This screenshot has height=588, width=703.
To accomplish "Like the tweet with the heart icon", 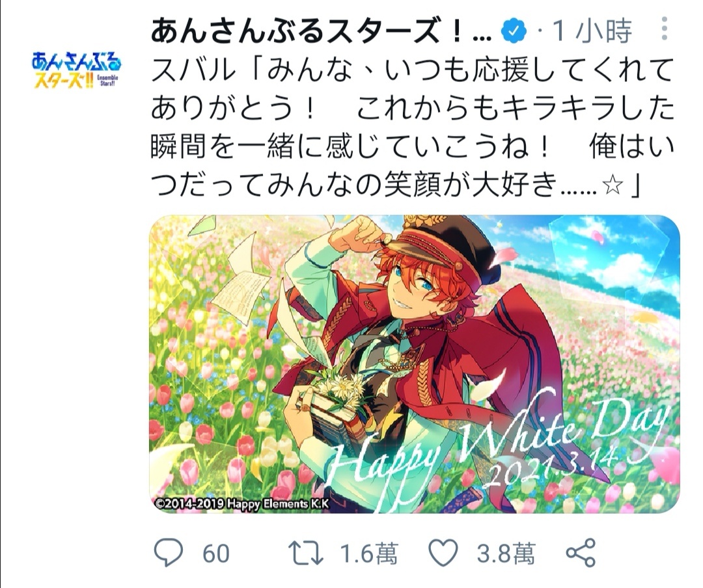I will pos(443,553).
